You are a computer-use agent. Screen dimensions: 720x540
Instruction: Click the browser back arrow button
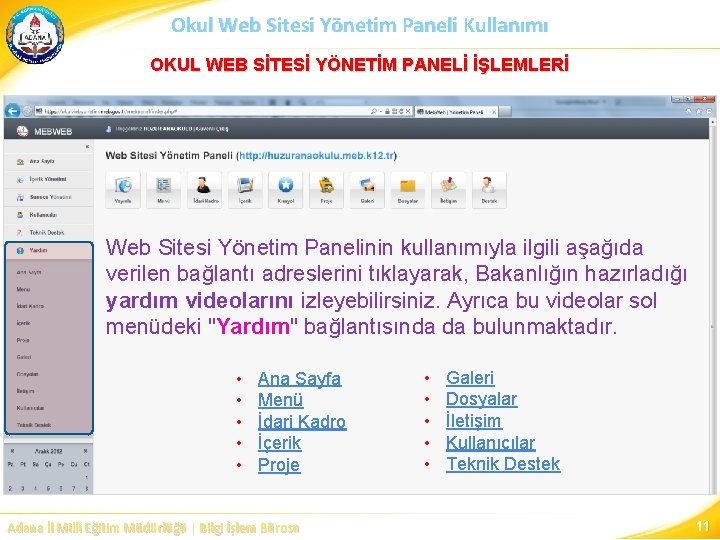click(x=12, y=111)
